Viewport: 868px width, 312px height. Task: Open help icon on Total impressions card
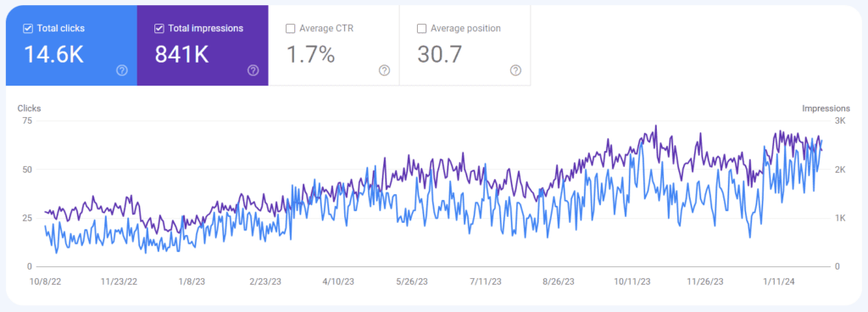tap(253, 70)
